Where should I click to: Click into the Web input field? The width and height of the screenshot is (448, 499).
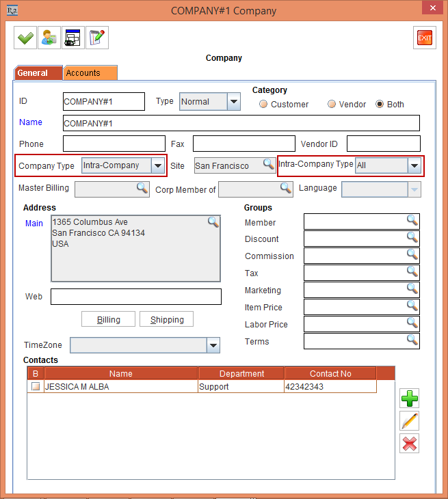click(136, 297)
